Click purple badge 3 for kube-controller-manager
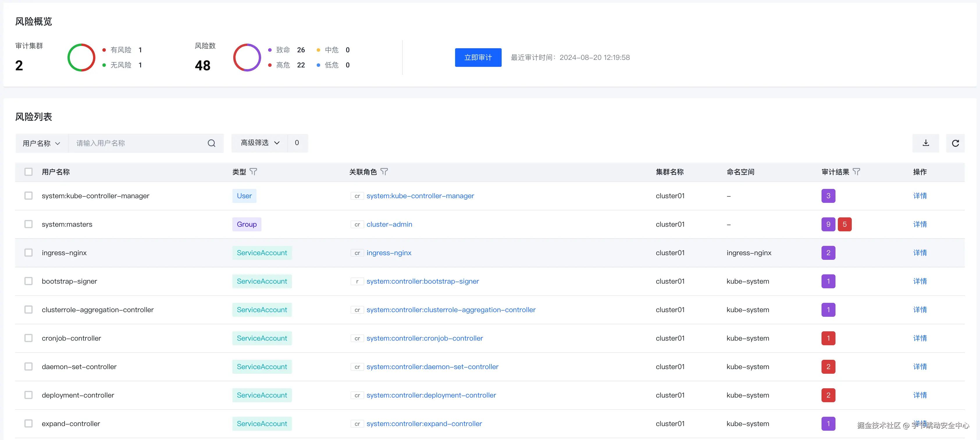This screenshot has height=440, width=980. (828, 196)
